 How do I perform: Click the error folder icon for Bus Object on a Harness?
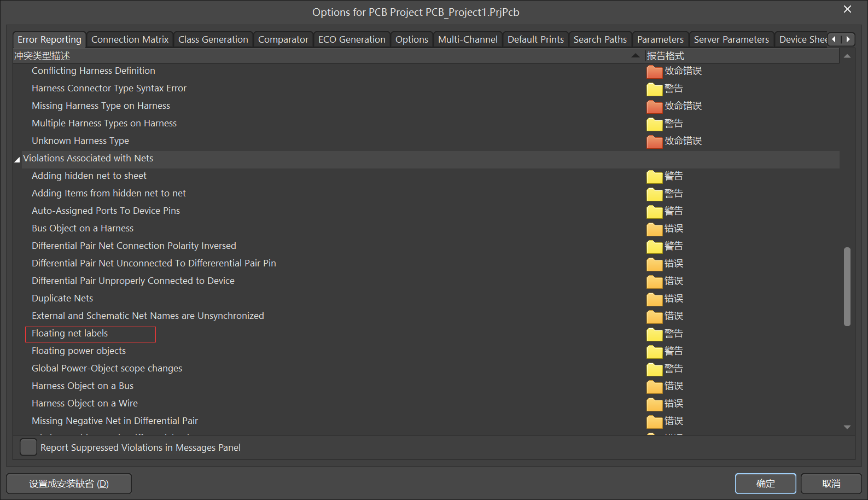(654, 229)
